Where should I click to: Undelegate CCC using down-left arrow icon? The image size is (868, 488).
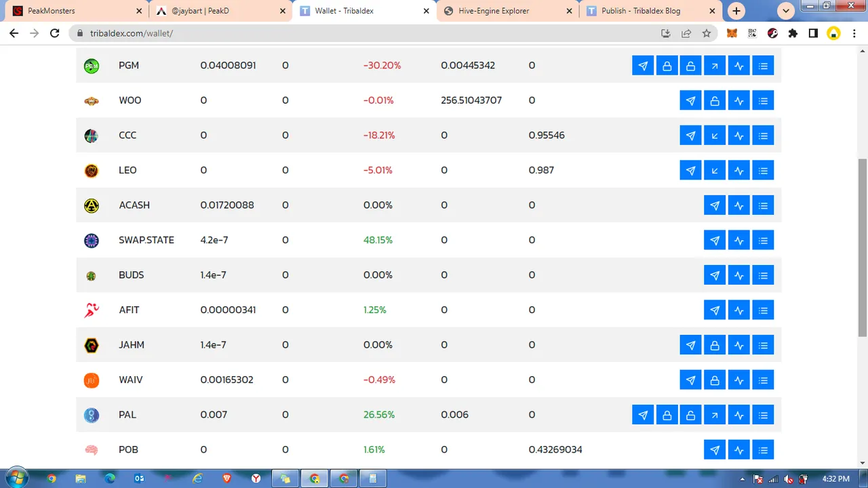point(715,136)
